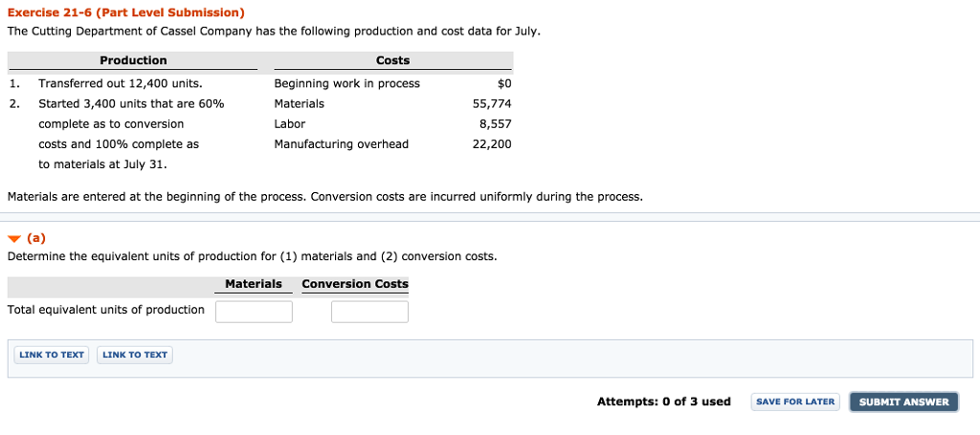Viewport: 980px width, 435px height.
Task: Click the Started 3,400 units production line
Action: [131, 103]
